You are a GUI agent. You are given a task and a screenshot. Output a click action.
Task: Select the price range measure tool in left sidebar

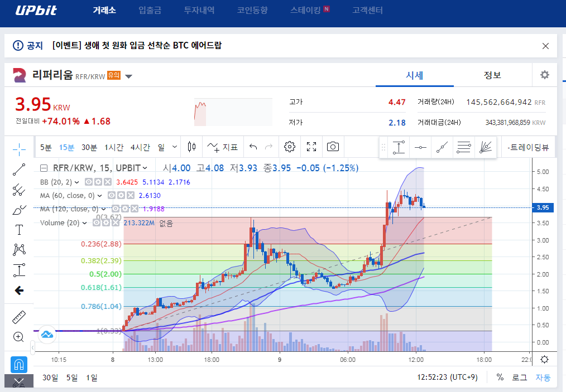19,270
